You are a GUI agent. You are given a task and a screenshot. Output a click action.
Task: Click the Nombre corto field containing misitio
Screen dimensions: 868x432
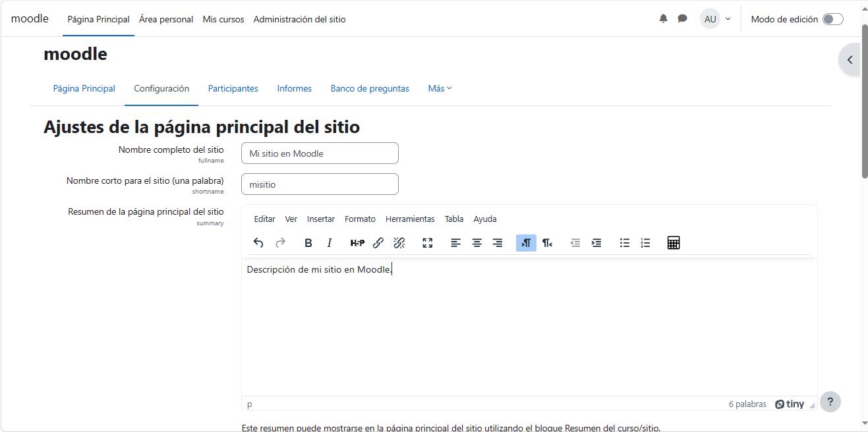(x=320, y=184)
